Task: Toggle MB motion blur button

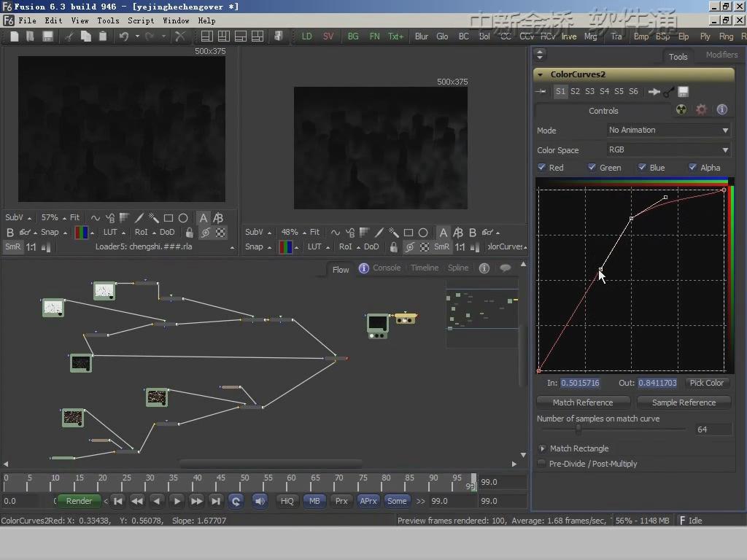Action: tap(314, 501)
